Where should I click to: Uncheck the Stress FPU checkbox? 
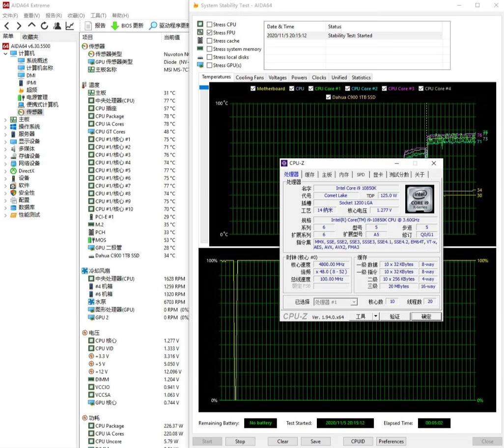coord(210,32)
